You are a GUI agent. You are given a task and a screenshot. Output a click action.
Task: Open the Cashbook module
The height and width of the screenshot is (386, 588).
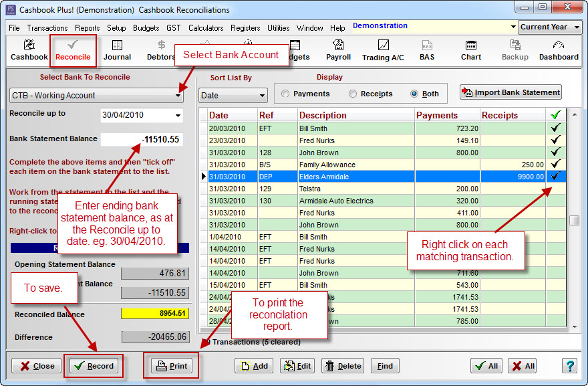[x=28, y=51]
